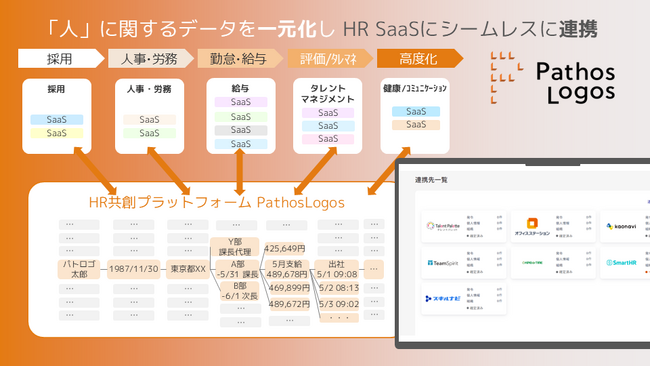The image size is (650, 366).
Task: Click the 1987/11/30 birthdate cell
Action: [133, 269]
